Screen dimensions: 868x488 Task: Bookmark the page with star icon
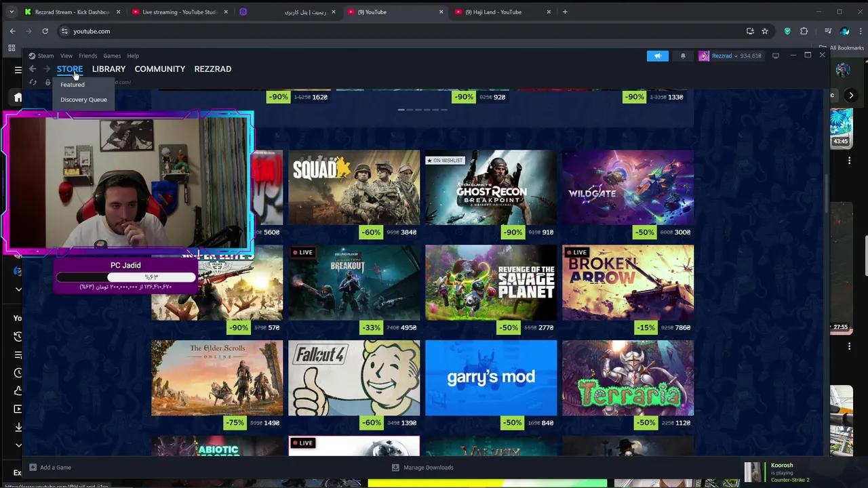pyautogui.click(x=765, y=31)
